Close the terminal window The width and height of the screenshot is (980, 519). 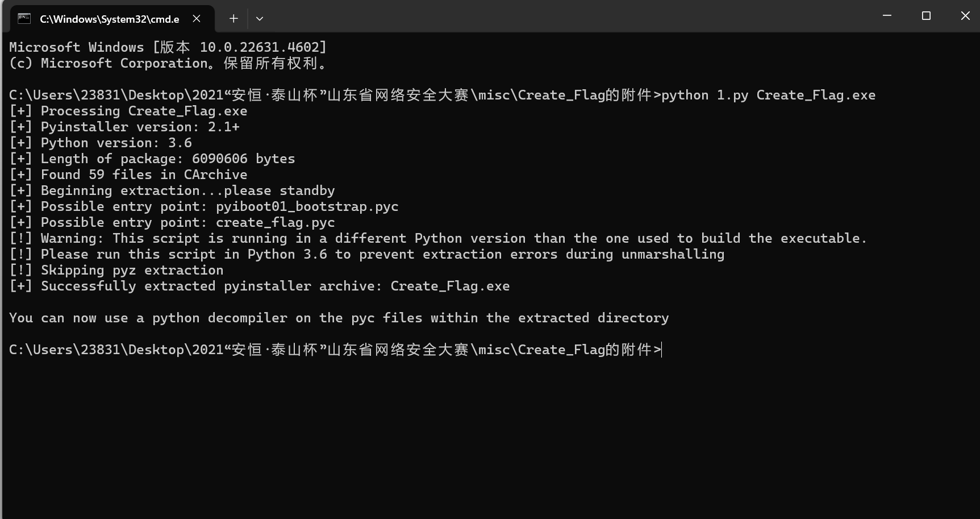pyautogui.click(x=965, y=16)
